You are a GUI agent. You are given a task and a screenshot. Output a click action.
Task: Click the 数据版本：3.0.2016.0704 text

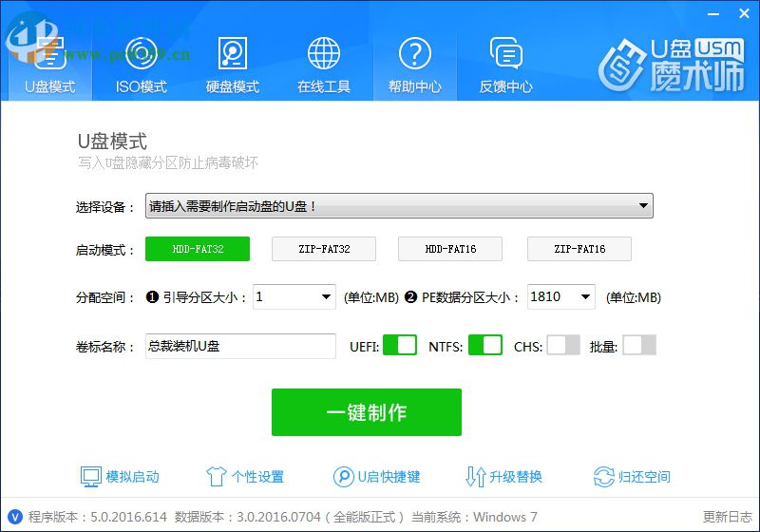click(x=247, y=517)
